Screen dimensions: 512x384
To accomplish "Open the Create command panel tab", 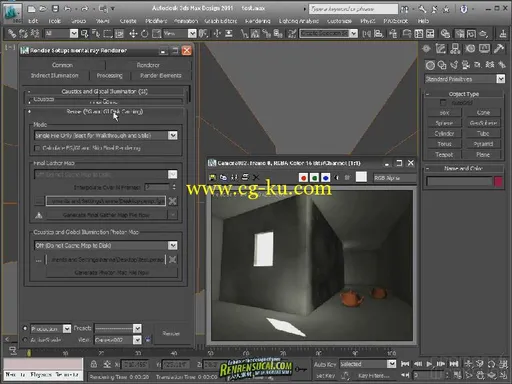I will (x=426, y=49).
